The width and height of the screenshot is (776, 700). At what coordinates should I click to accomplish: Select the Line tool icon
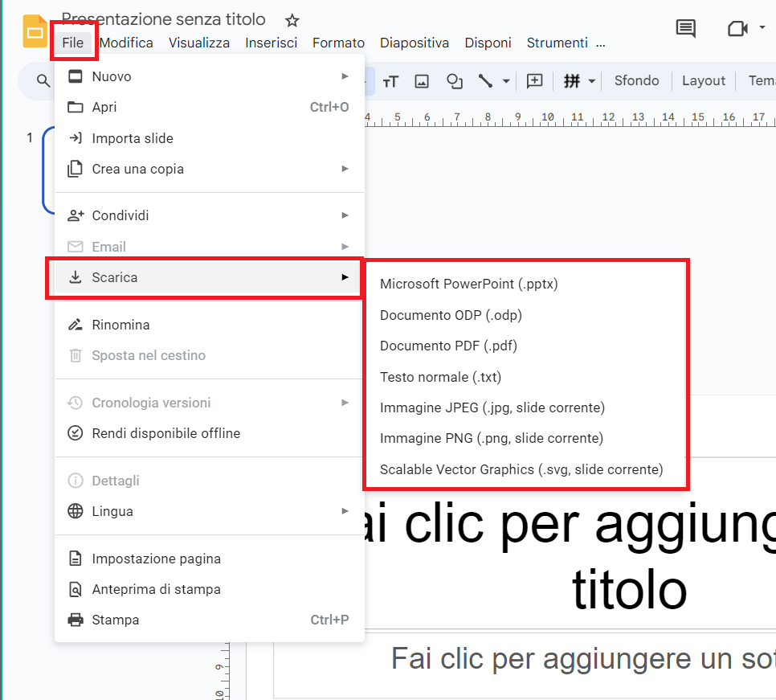click(x=484, y=81)
